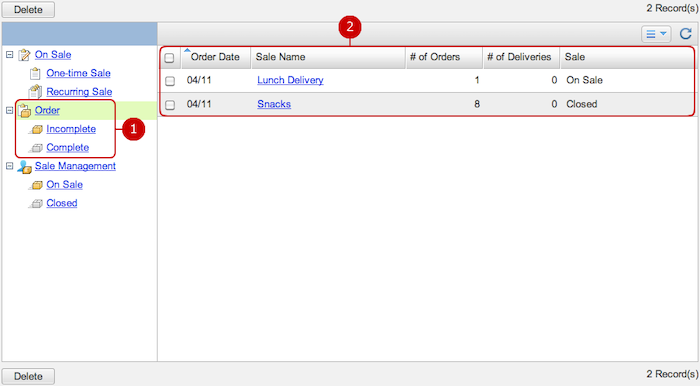The height and width of the screenshot is (386, 700).
Task: Open the Snacks sale link
Action: (274, 104)
